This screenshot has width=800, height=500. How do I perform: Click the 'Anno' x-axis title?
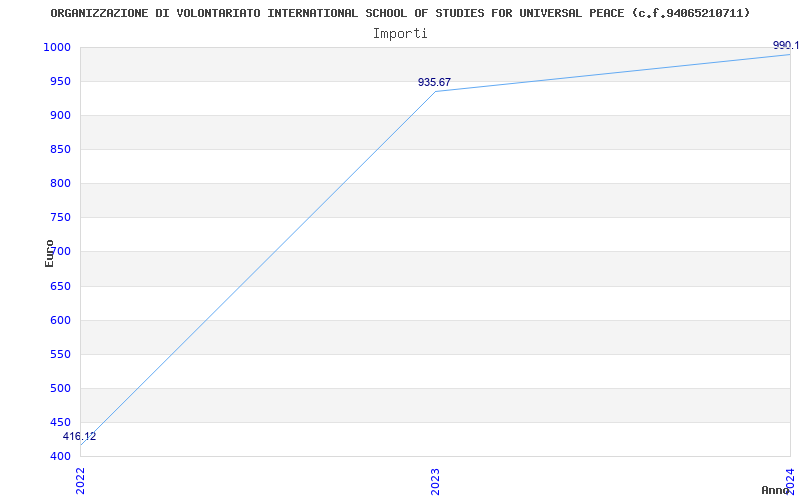tap(776, 490)
